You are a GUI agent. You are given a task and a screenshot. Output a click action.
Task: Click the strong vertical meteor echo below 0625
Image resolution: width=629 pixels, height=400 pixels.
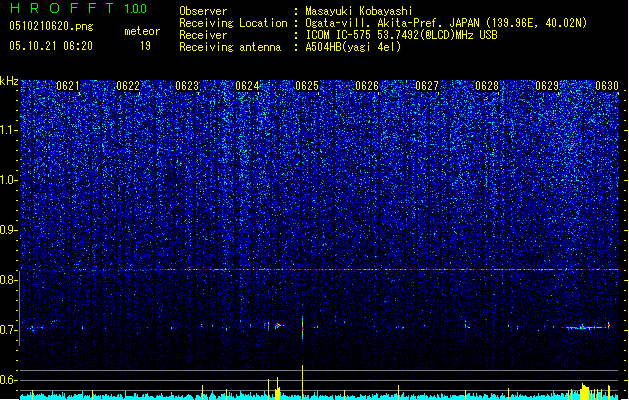click(x=302, y=328)
